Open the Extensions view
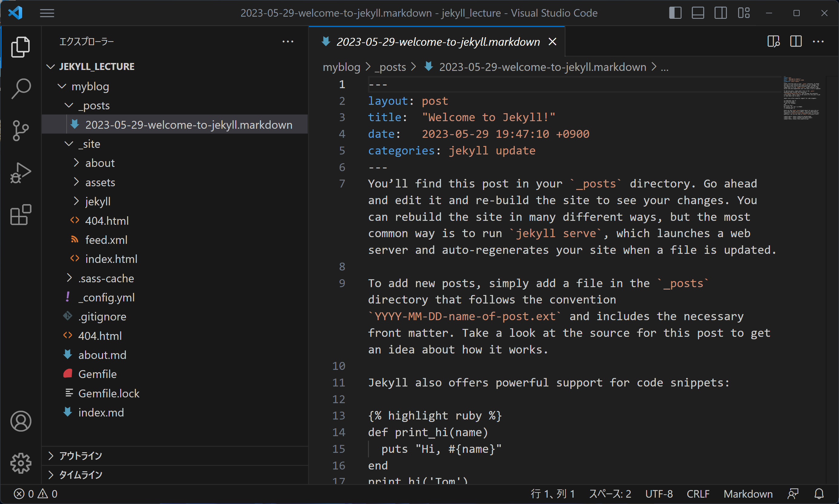839x504 pixels. pyautogui.click(x=21, y=215)
